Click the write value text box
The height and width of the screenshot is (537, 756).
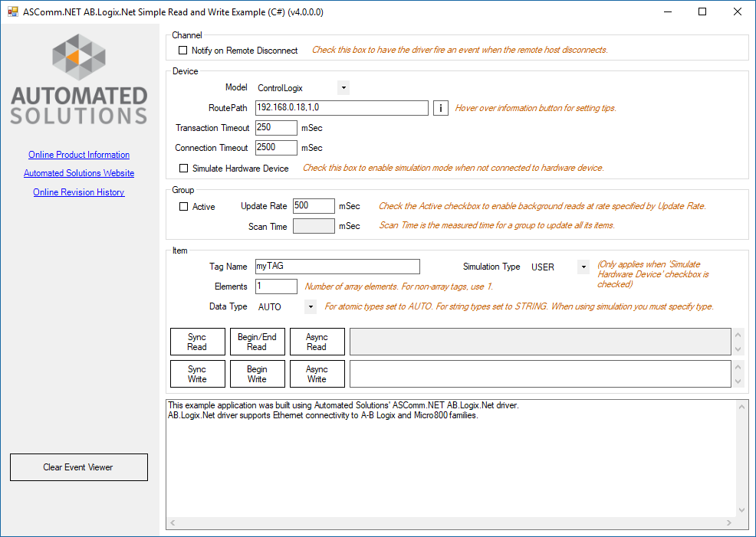[540, 374]
